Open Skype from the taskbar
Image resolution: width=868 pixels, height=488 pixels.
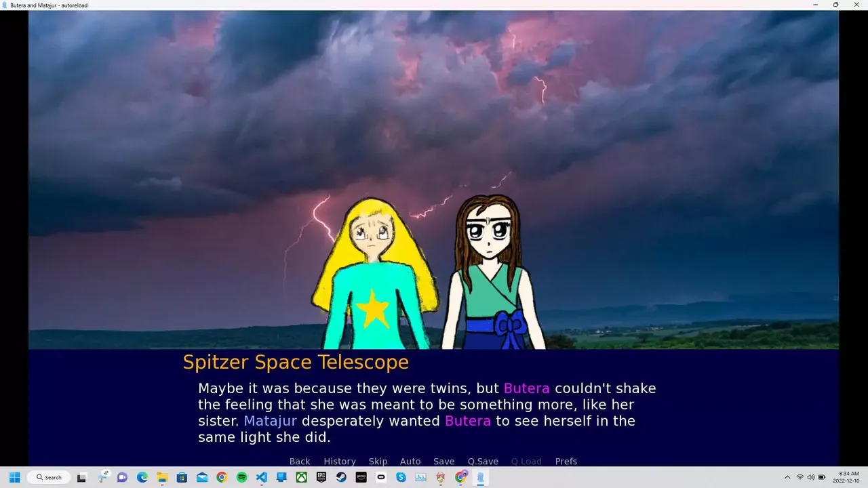coord(401,477)
